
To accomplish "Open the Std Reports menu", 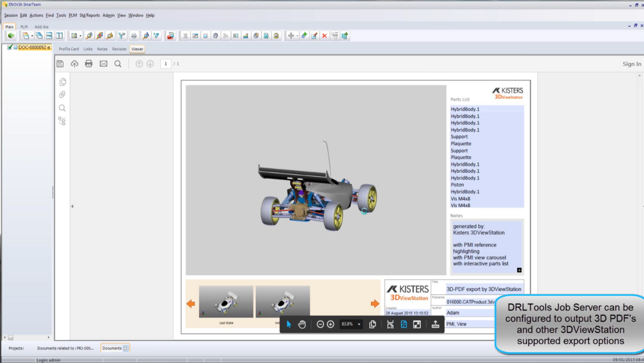I will click(90, 15).
